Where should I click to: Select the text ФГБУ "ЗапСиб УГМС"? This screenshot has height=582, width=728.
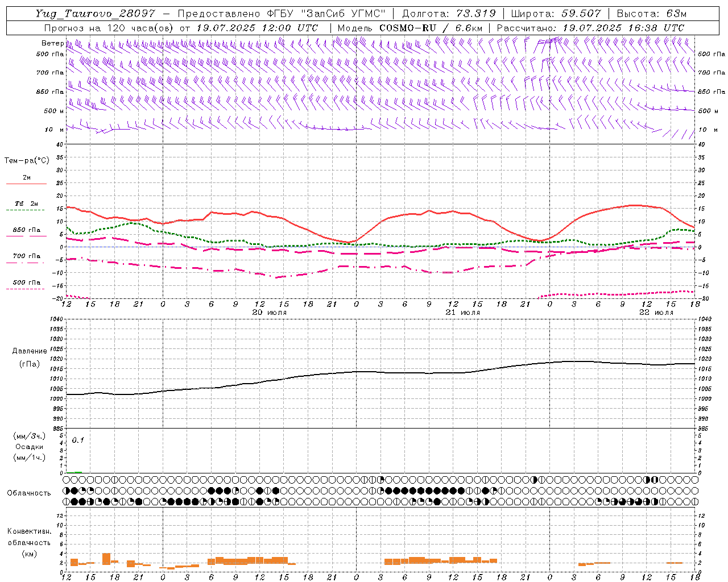pyautogui.click(x=326, y=14)
